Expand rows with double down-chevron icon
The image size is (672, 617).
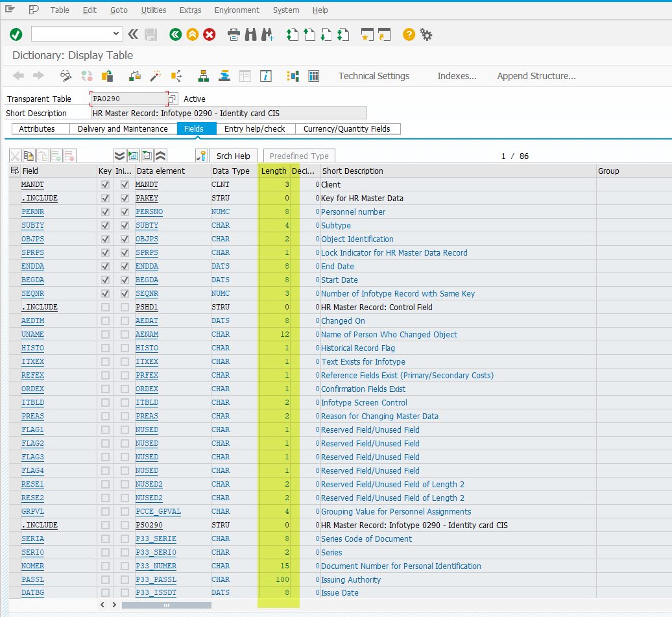pyautogui.click(x=119, y=156)
